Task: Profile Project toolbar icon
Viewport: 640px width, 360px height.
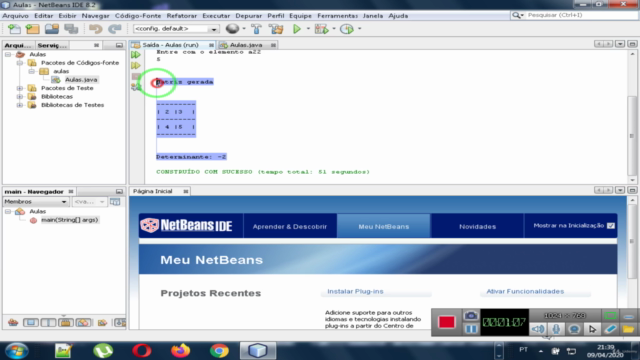Action: 347,29
